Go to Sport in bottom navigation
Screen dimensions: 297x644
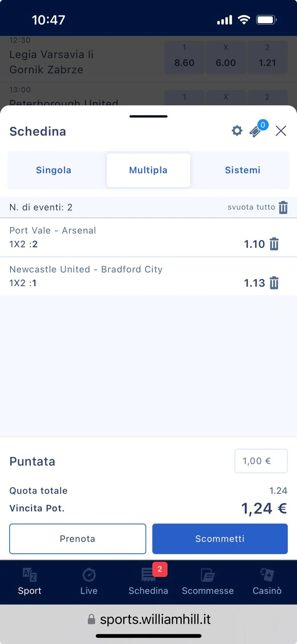coord(30,582)
